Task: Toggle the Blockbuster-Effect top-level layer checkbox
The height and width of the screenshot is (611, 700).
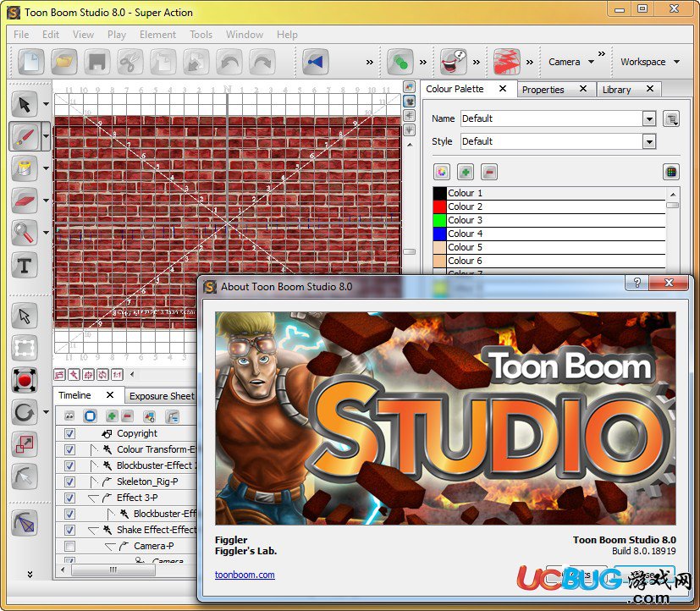Action: coord(69,465)
